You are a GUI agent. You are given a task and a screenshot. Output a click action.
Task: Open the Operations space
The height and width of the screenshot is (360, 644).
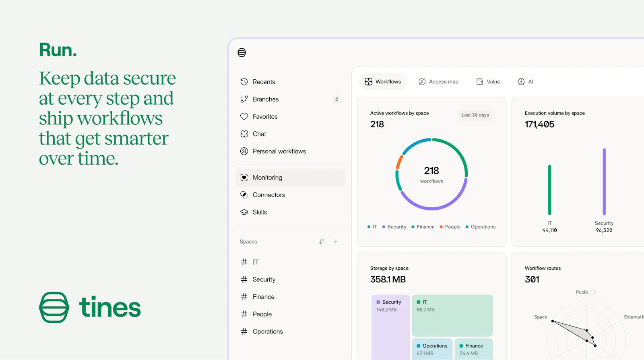pyautogui.click(x=290, y=331)
